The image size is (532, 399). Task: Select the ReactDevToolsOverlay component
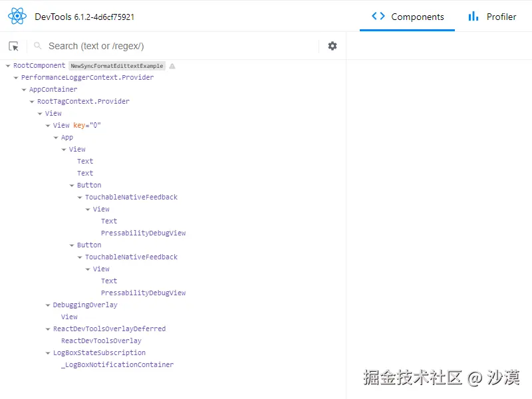[102, 340]
